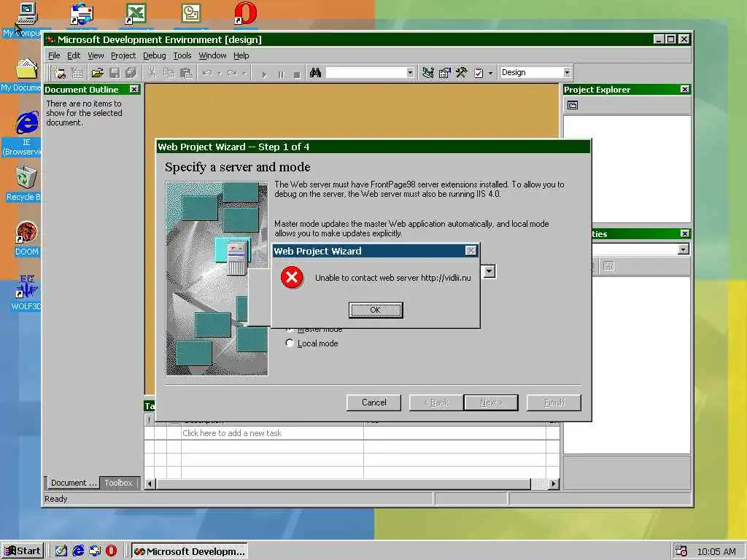Close the Project Explorer panel

[684, 90]
